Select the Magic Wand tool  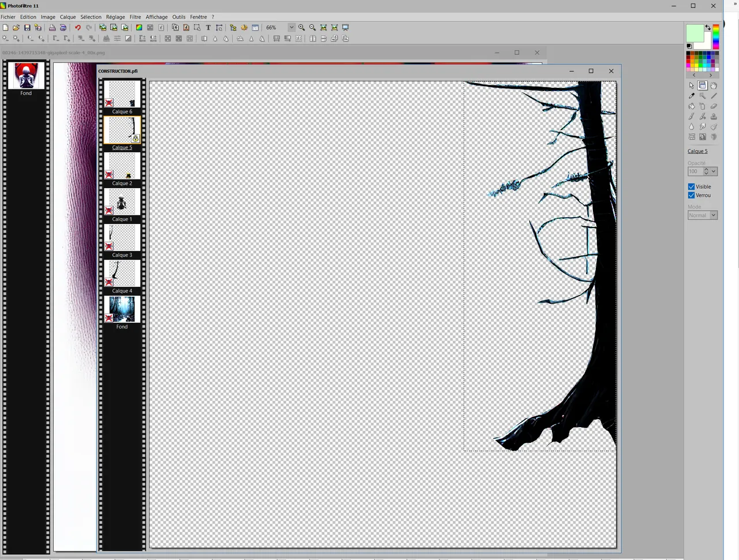point(703,96)
